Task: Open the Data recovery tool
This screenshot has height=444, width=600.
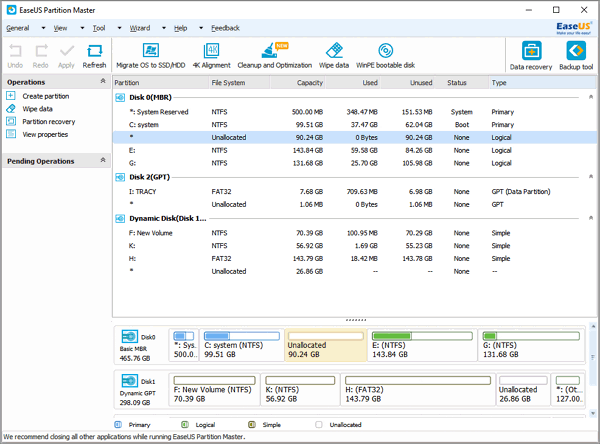Action: click(x=531, y=56)
